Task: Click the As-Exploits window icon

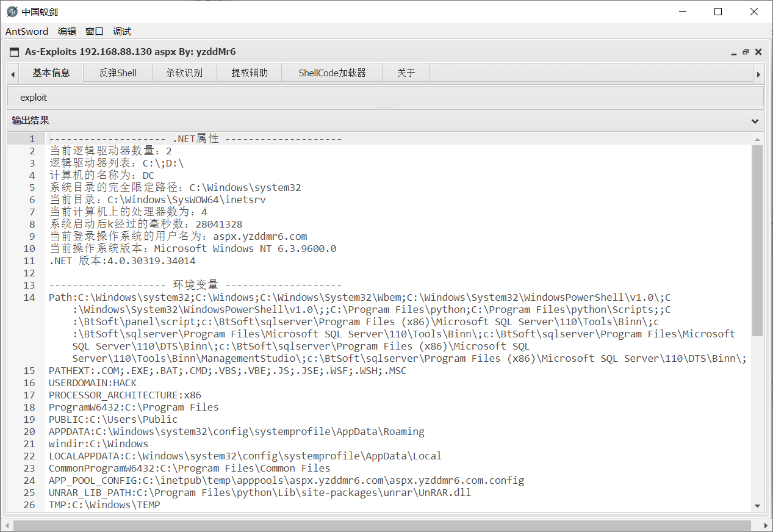Action: click(x=13, y=52)
